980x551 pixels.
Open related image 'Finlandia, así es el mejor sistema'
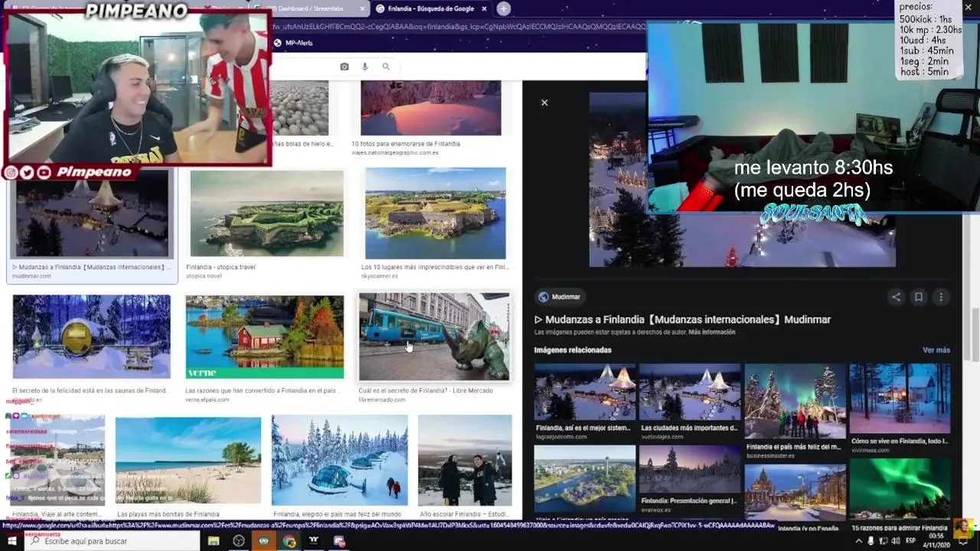[585, 392]
